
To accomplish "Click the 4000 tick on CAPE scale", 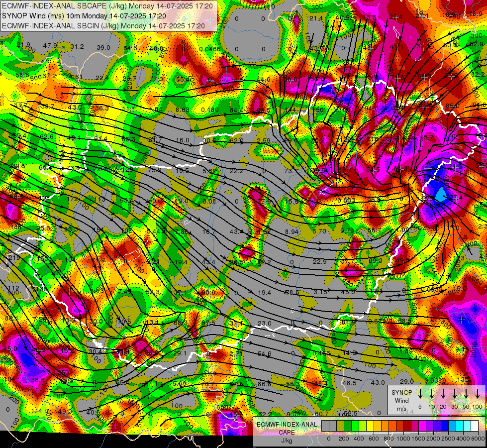I will click(x=464, y=439).
